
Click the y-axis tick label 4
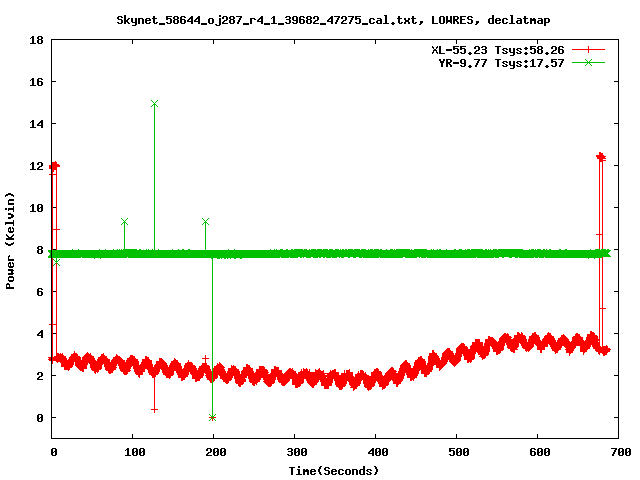point(40,334)
